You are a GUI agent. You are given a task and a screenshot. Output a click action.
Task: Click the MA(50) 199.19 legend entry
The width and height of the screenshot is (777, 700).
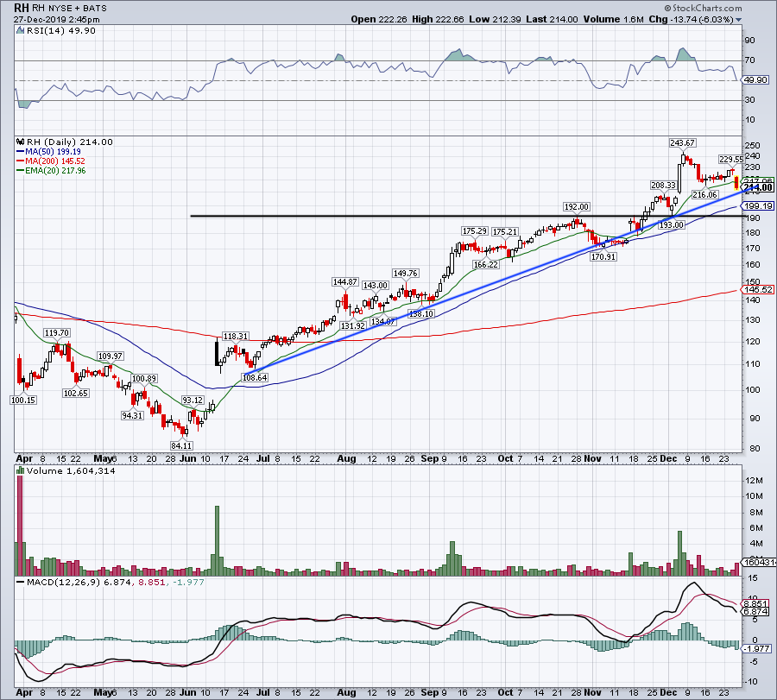point(53,152)
